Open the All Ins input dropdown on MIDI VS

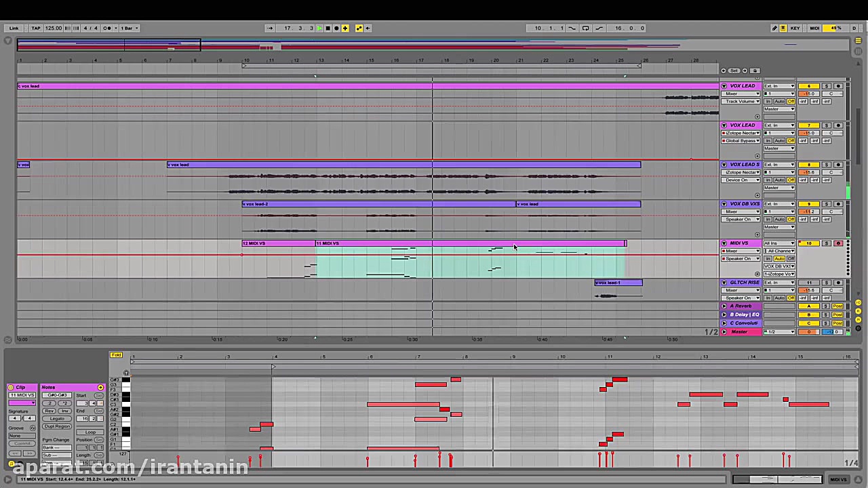click(779, 243)
